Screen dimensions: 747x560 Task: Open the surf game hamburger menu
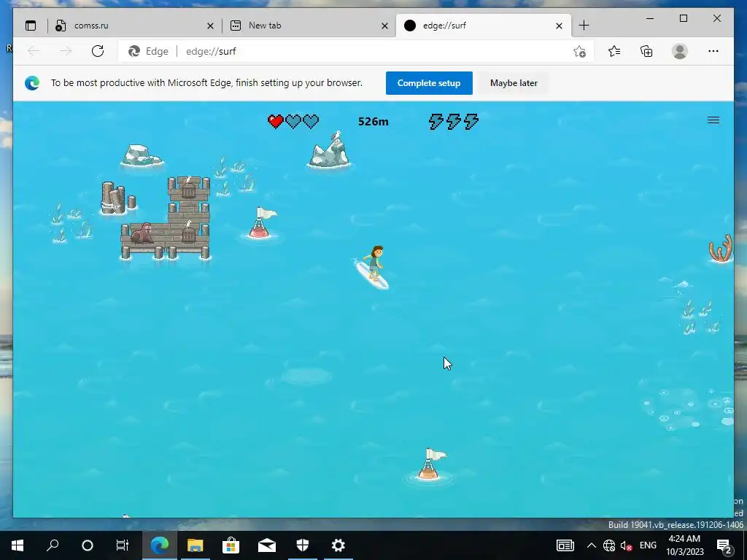713,120
